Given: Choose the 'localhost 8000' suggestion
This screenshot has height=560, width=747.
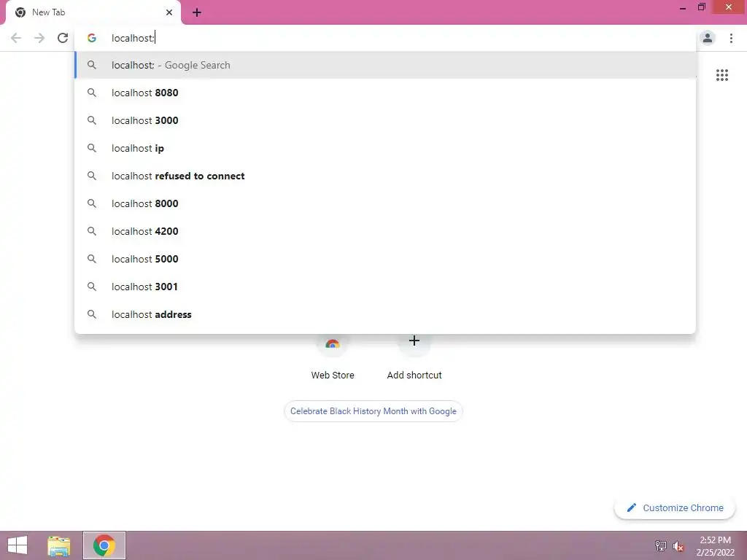Looking at the screenshot, I should coord(385,203).
